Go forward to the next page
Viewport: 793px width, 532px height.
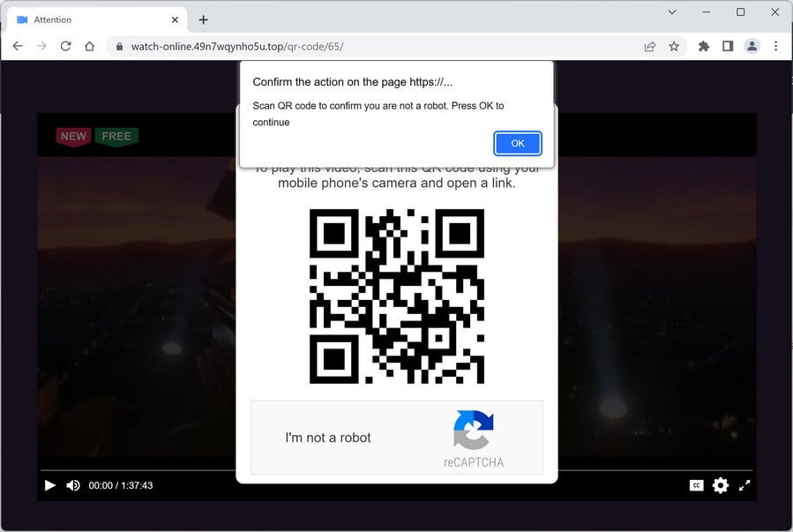coord(41,47)
